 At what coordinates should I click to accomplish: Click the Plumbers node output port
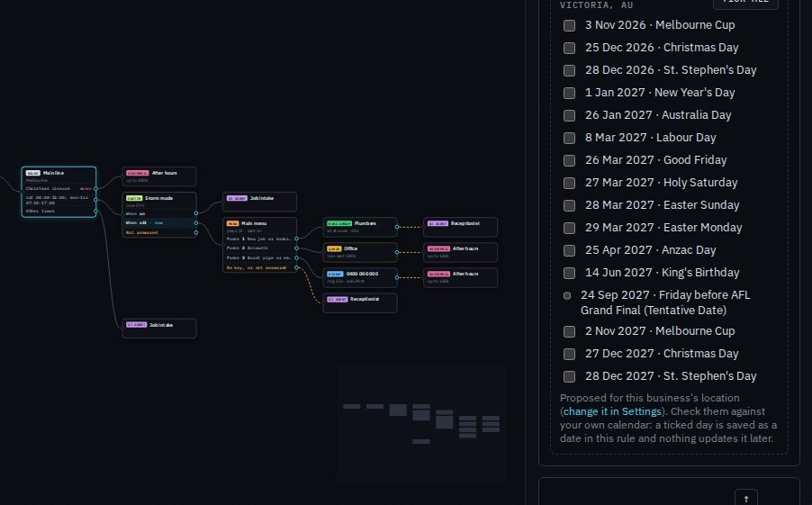(x=397, y=227)
